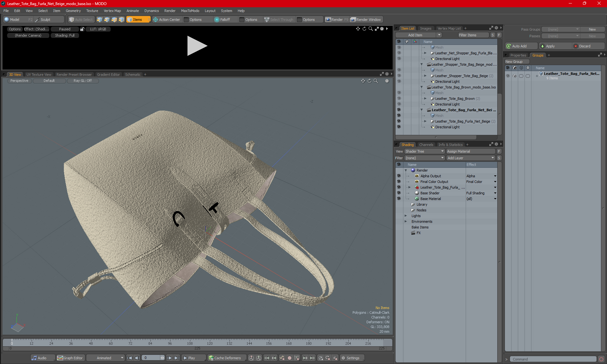
Task: Open Properties tab
Action: coord(518,55)
